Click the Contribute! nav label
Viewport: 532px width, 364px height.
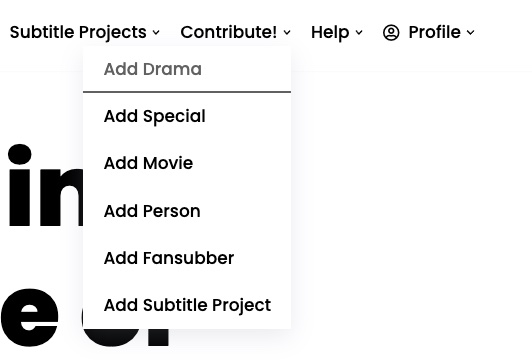coord(229,32)
